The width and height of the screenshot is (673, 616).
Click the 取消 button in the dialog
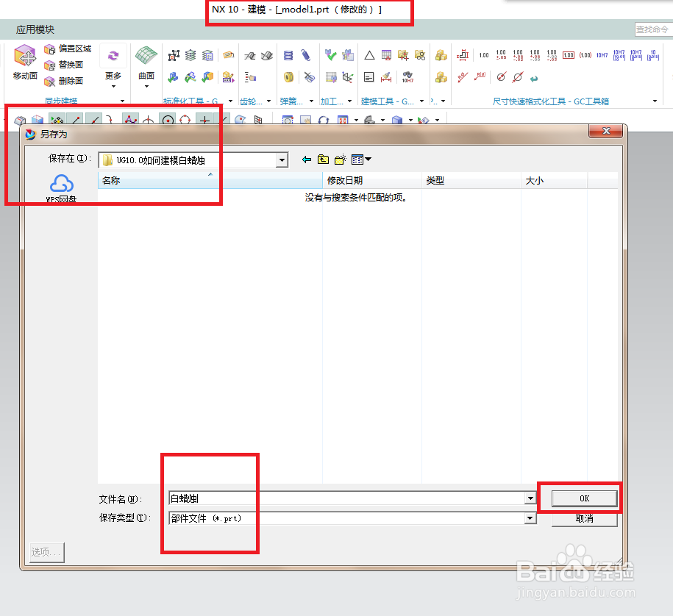583,520
